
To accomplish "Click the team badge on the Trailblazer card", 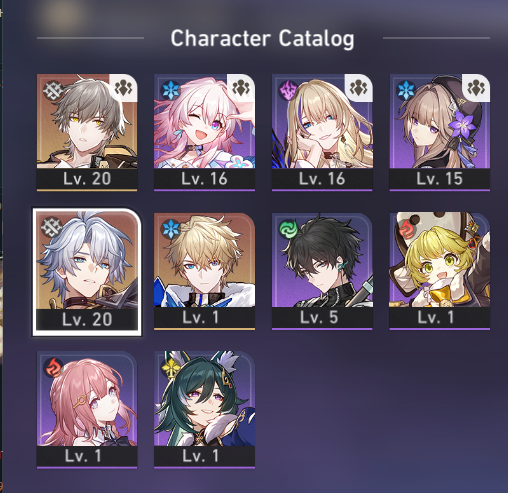I will tap(123, 87).
